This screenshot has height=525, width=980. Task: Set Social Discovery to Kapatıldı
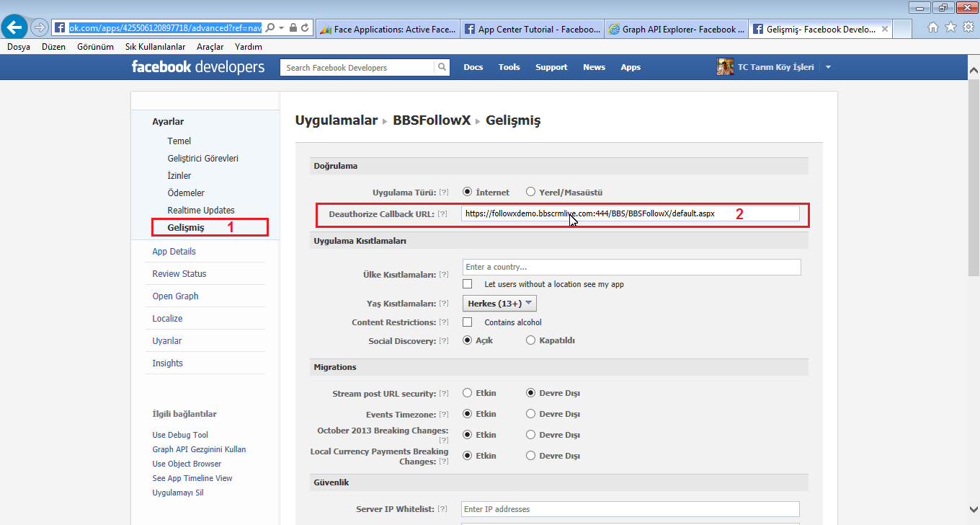[531, 340]
